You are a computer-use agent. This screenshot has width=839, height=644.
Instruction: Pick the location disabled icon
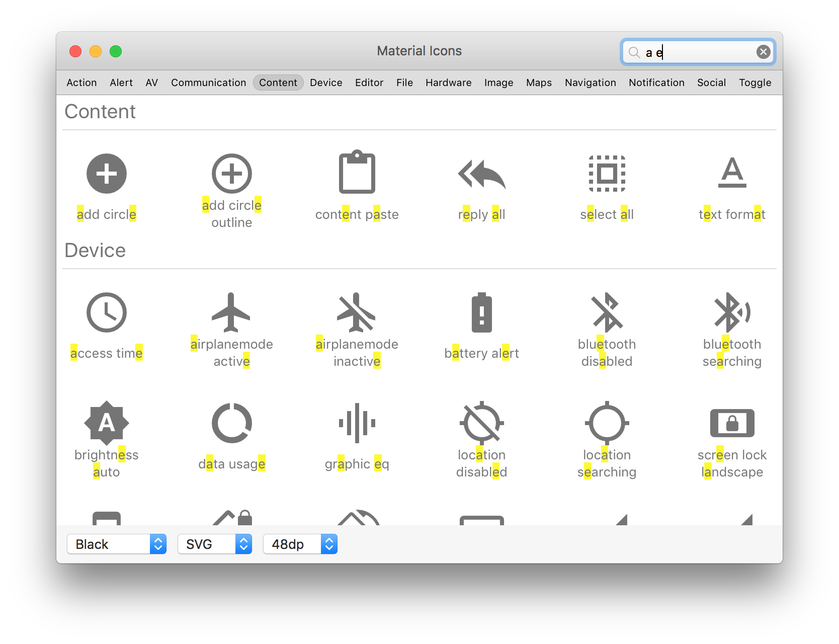482,423
